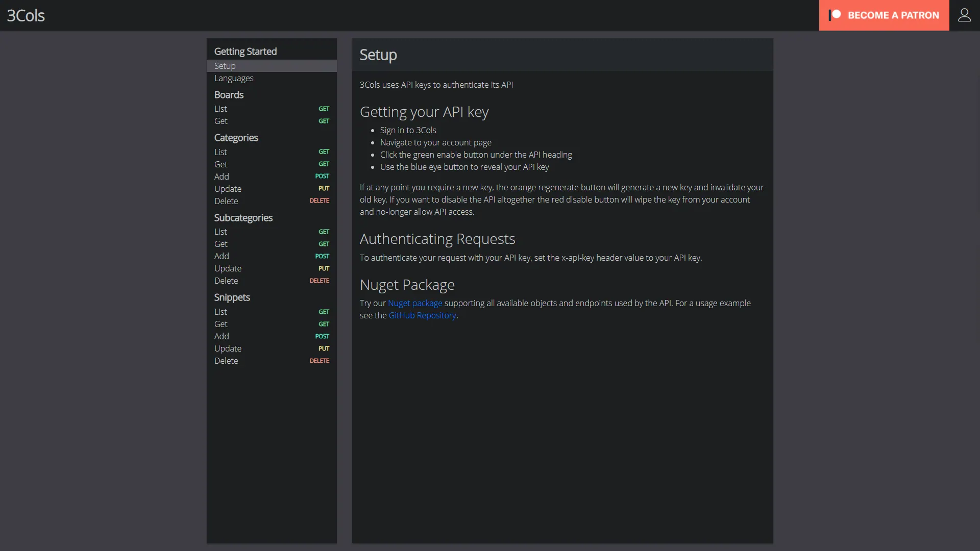
Task: Open Categories Update PUT endpoint
Action: pos(272,189)
